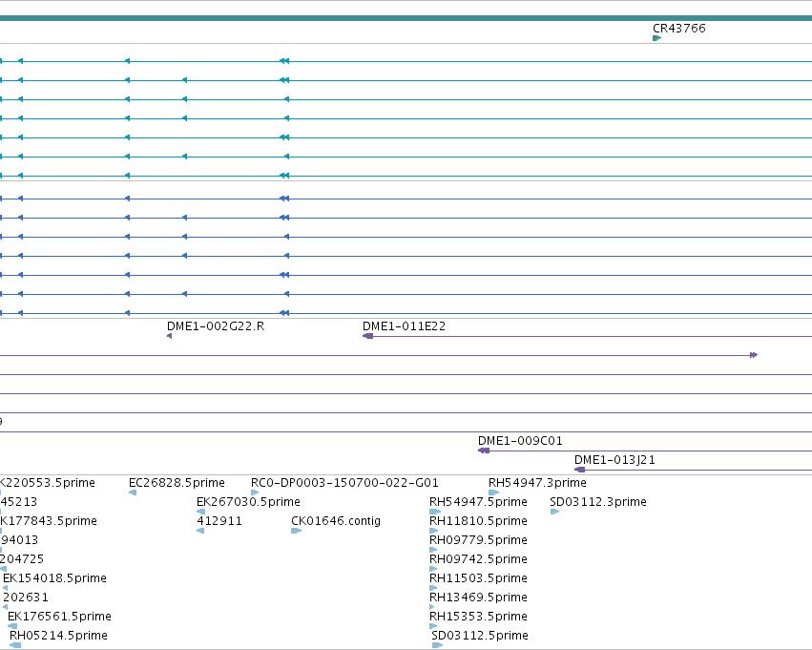Image resolution: width=812 pixels, height=650 pixels.
Task: Select the RH13469.5prime label
Action: pos(478,598)
